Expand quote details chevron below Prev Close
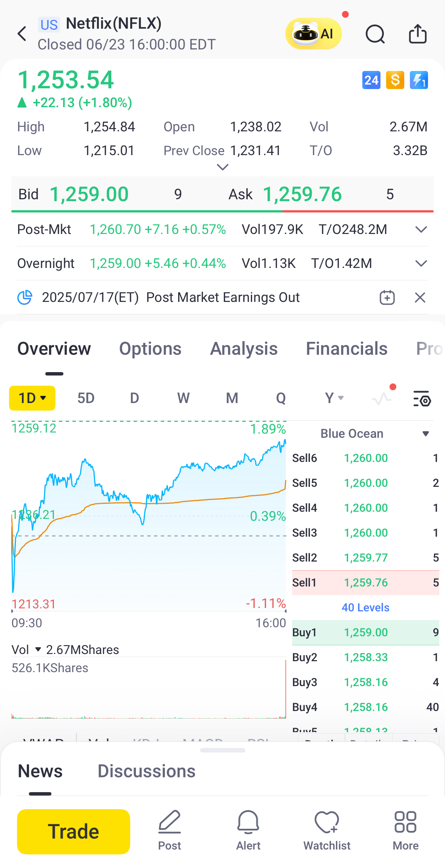The image size is (445, 868). (223, 167)
